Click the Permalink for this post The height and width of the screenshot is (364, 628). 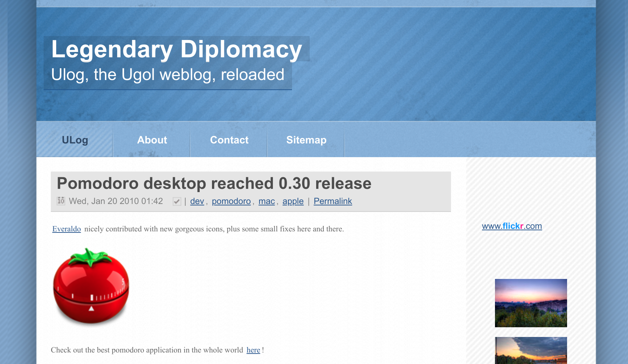point(332,201)
